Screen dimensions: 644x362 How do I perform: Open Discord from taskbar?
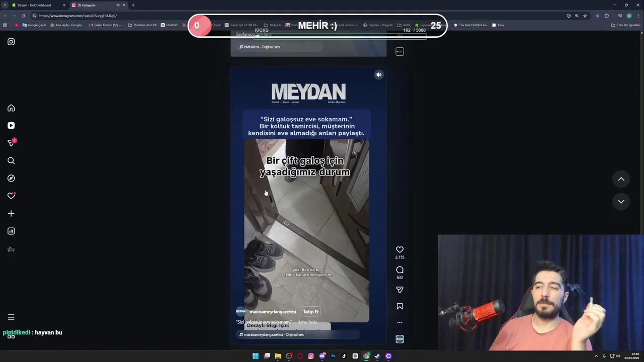[322, 356]
